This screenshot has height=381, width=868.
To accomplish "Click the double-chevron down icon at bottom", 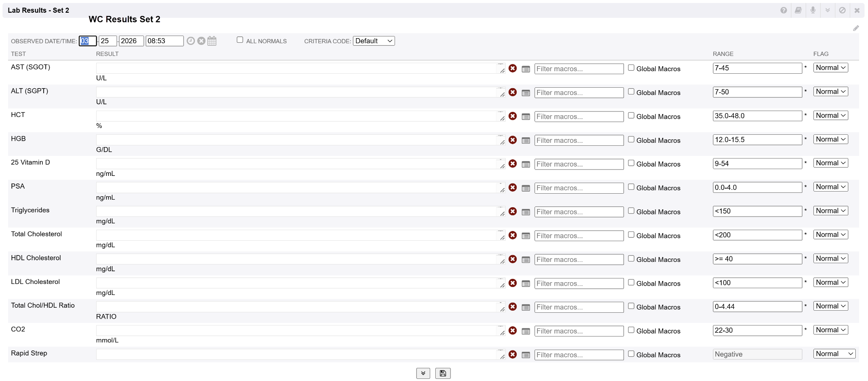I will point(423,373).
